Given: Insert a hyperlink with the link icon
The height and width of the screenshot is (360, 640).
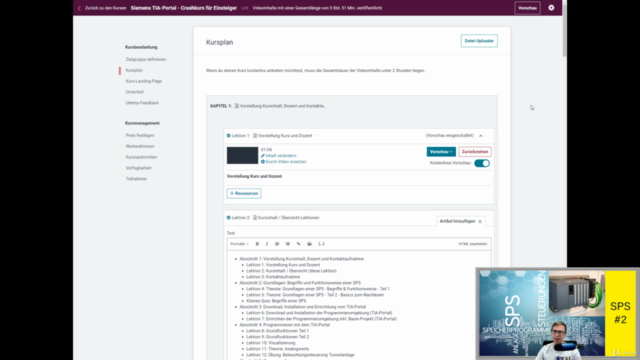Looking at the screenshot, I should [298, 244].
